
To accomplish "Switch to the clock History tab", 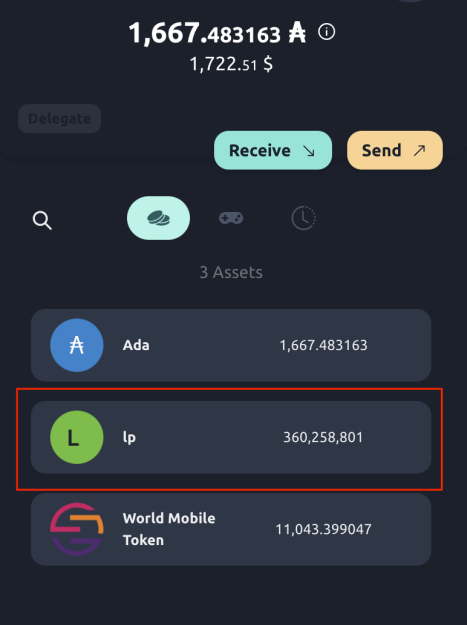I will pos(304,218).
